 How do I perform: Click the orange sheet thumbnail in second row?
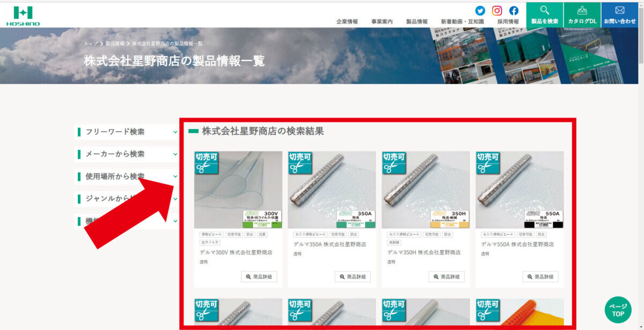click(519, 312)
